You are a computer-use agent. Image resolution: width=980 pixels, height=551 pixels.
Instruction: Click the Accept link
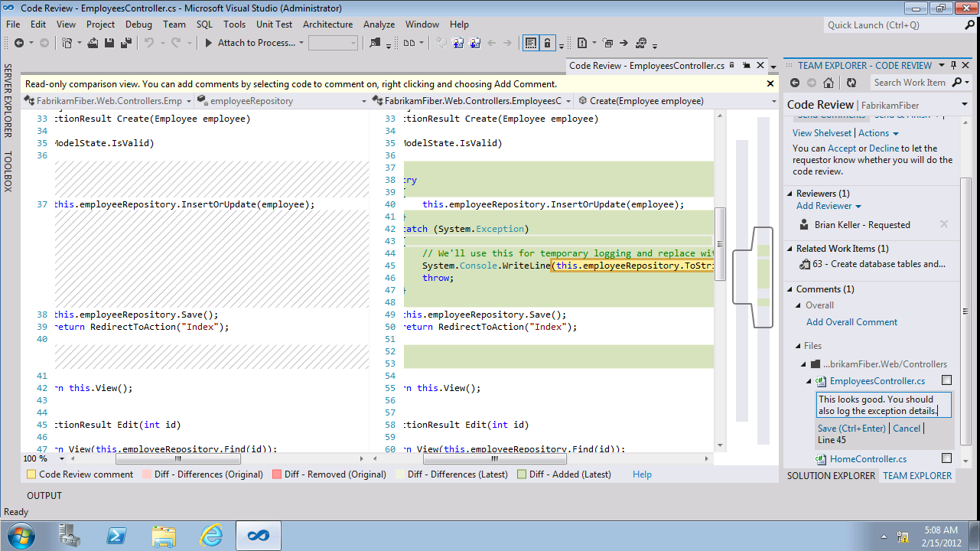click(x=842, y=148)
